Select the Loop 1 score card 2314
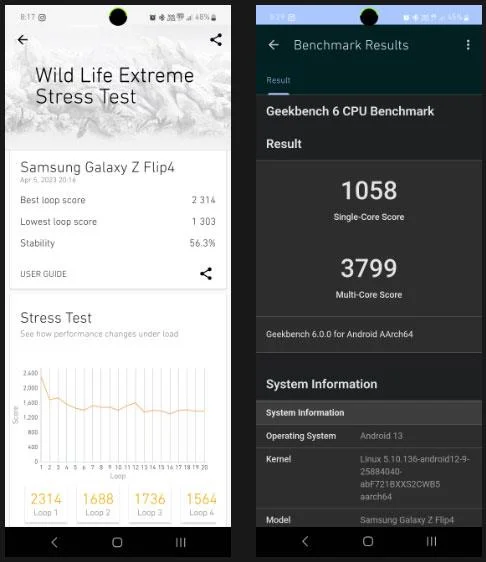This screenshot has width=486, height=562. click(x=46, y=504)
